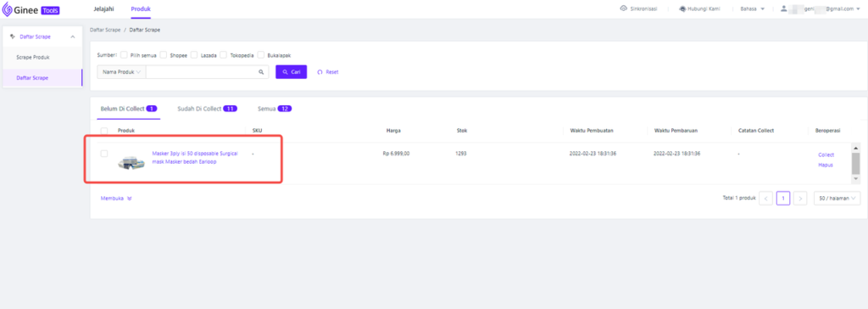Click Collect for the mask product
This screenshot has height=309, width=868.
826,154
